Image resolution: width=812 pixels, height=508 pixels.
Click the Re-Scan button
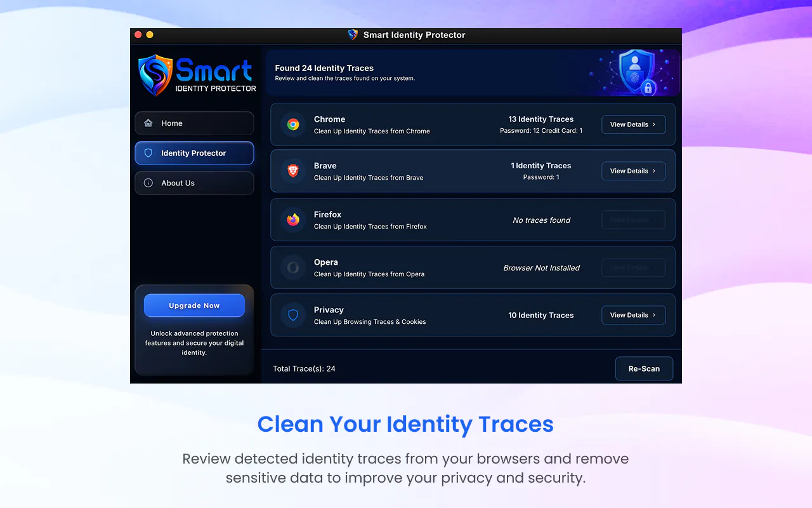tap(644, 368)
